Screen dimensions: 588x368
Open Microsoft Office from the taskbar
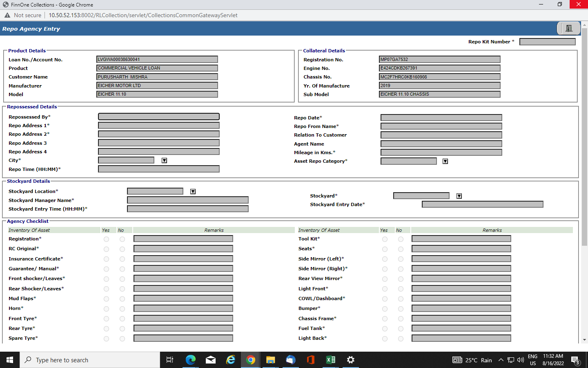click(311, 360)
